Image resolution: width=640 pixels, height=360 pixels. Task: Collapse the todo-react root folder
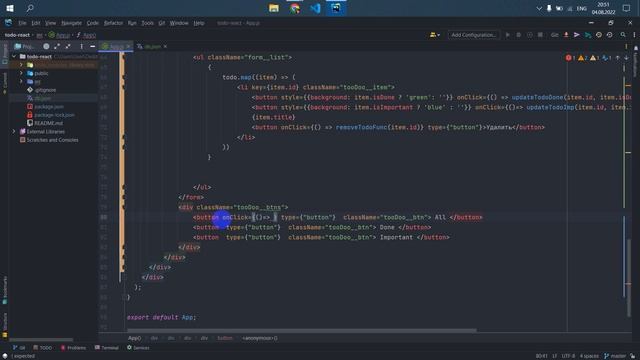point(14,57)
